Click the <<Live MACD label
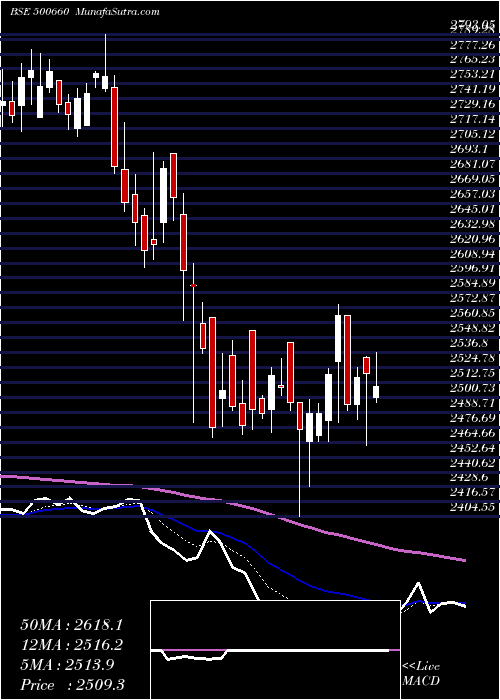 tap(421, 674)
